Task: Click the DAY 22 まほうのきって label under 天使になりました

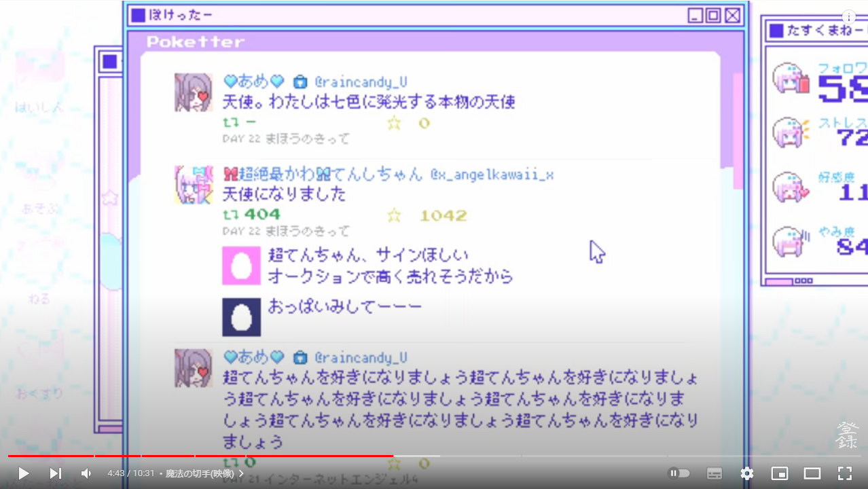Action: 286,231
